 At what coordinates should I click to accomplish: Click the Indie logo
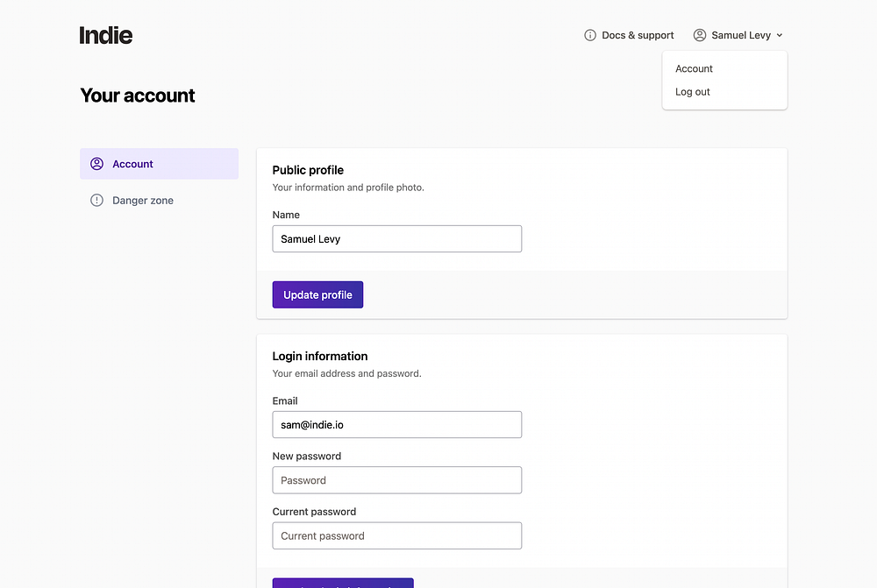[x=106, y=35]
